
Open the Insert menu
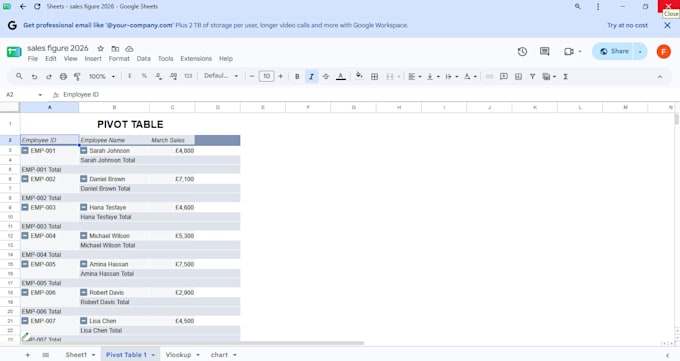(x=93, y=59)
